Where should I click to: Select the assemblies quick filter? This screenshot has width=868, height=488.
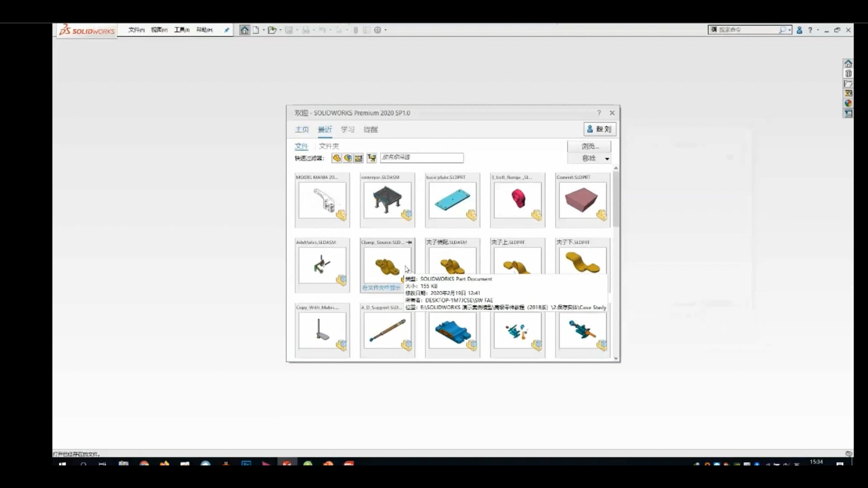(x=347, y=158)
